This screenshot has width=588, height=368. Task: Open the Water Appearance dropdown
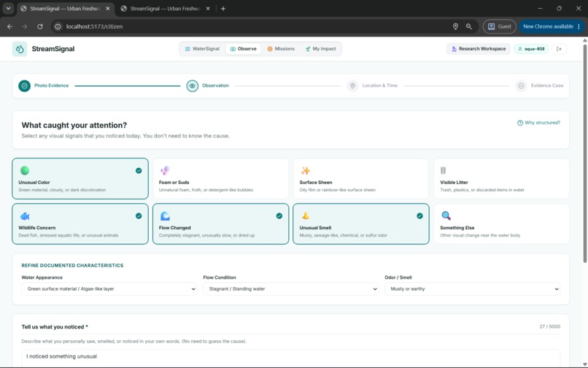(109, 288)
